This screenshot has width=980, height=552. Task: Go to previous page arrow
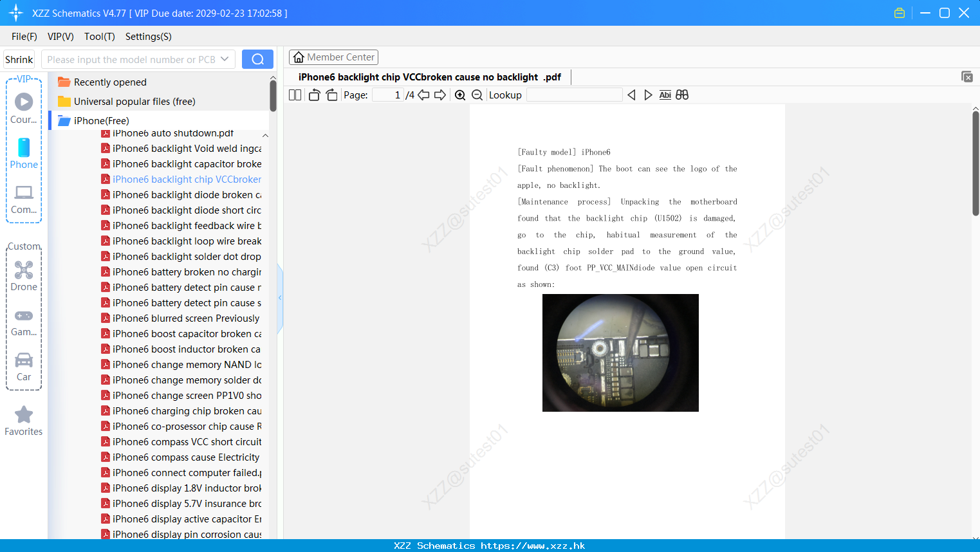(x=423, y=95)
